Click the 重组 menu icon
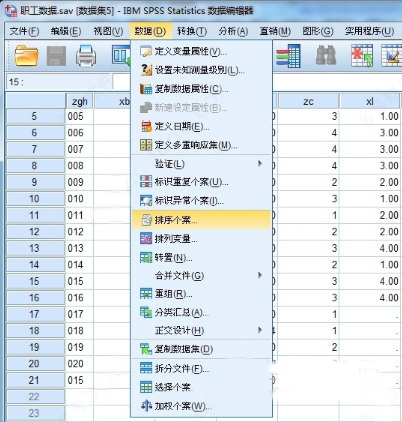 click(146, 294)
